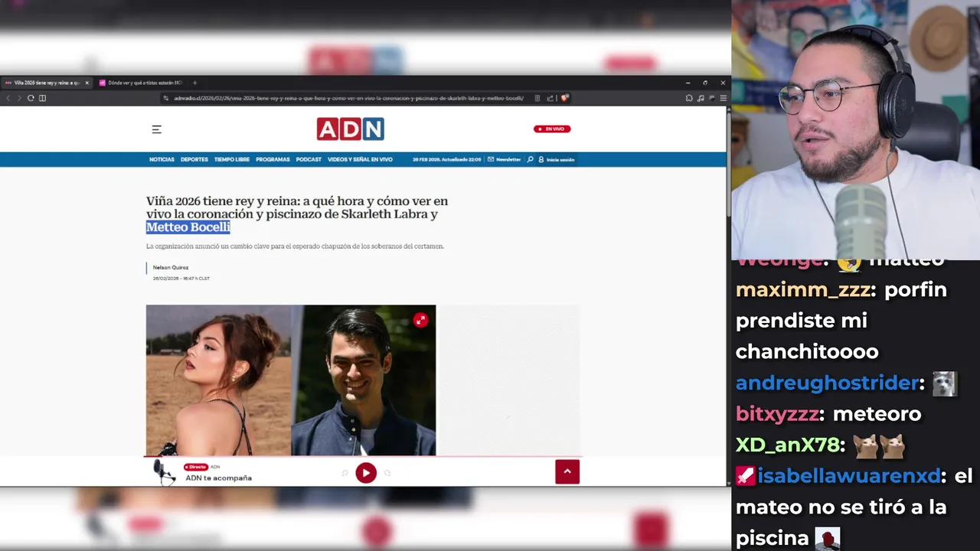Screen dimensions: 980x551
Task: Click the adnradio.cl address bar
Action: (348, 98)
